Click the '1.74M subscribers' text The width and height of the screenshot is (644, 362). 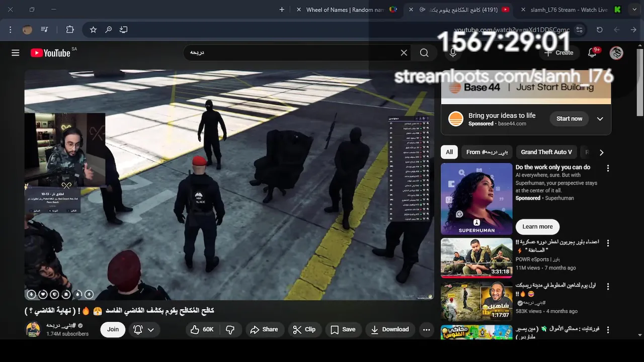click(67, 334)
